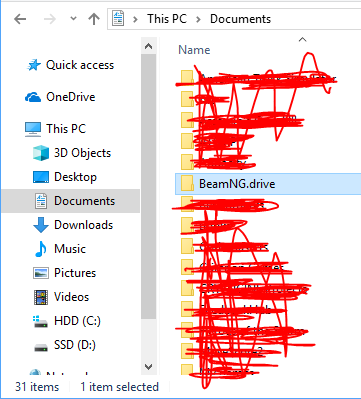
Task: Select This PC in the address path
Action: 167,19
